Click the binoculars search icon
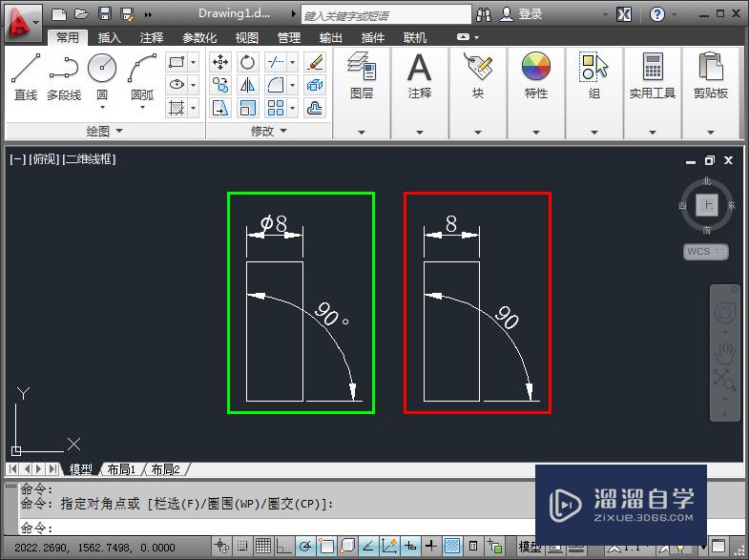This screenshot has height=560, width=749. 484,14
